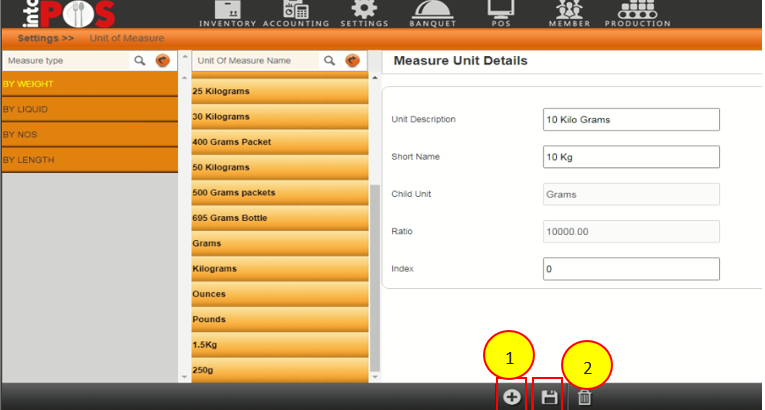
Task: Click the save floppy disk icon
Action: click(x=549, y=397)
